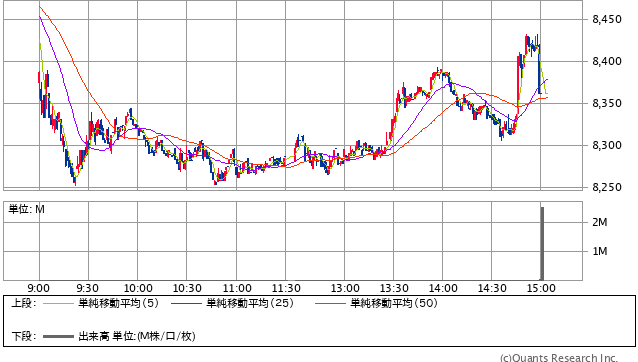Screen dimensions: 638x362
Task: Click the 11:00 time axis label
Action: (x=237, y=288)
